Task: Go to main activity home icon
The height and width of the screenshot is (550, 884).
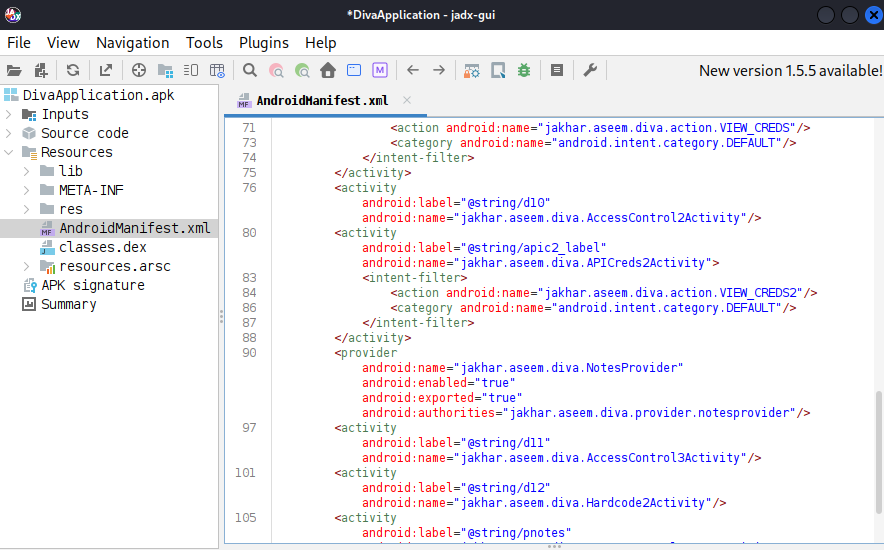Action: tap(328, 70)
